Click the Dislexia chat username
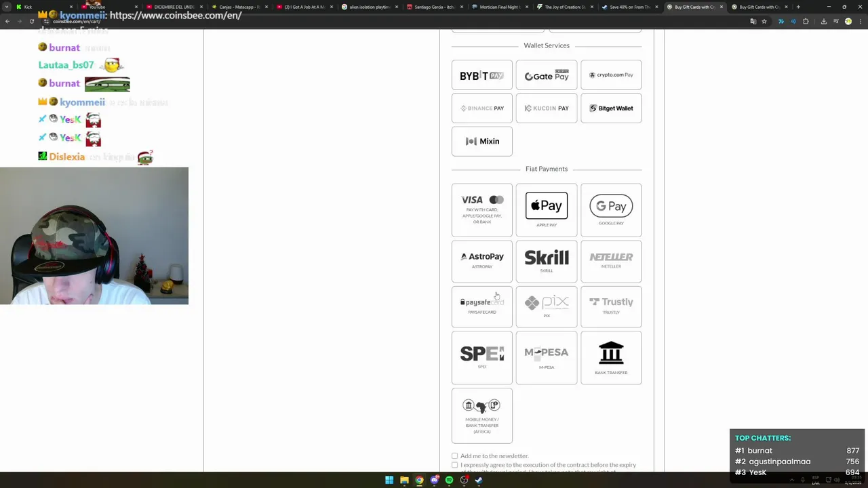Viewport: 868px width, 488px height. point(66,157)
